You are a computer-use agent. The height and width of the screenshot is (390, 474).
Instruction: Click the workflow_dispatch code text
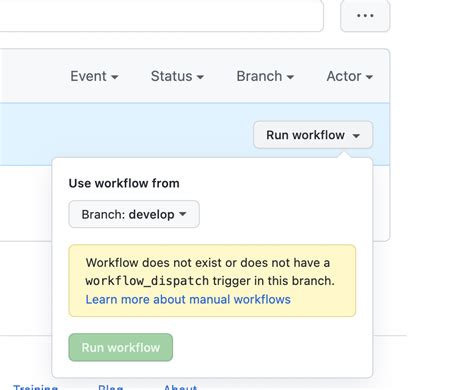tap(147, 281)
